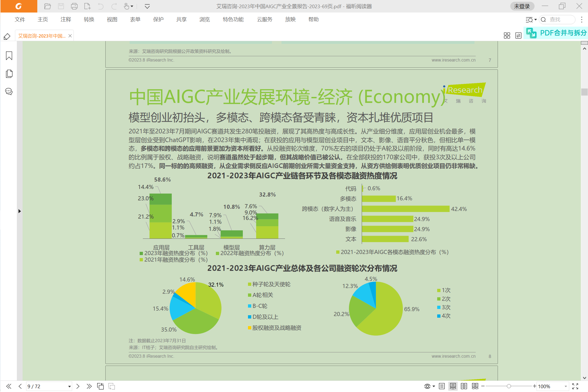Open the 文件 menu
The width and height of the screenshot is (588, 392).
tap(20, 19)
